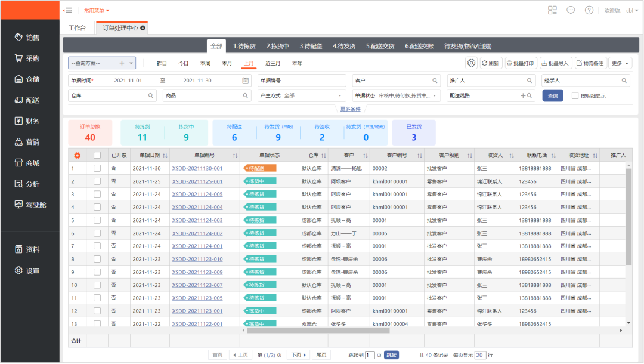644x364 pixels.
Task: Open the help question mark icon
Action: pos(589,10)
